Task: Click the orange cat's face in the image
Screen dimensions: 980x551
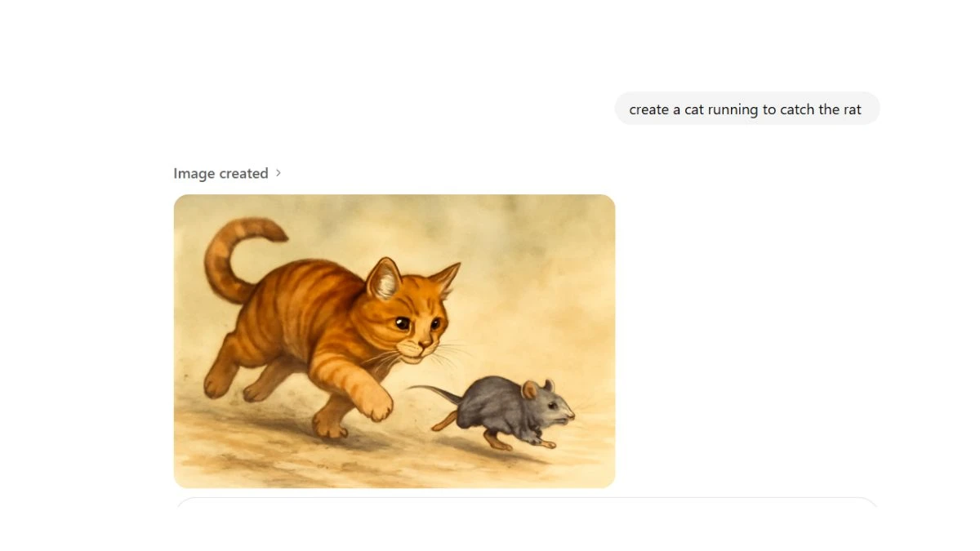Action: point(412,322)
